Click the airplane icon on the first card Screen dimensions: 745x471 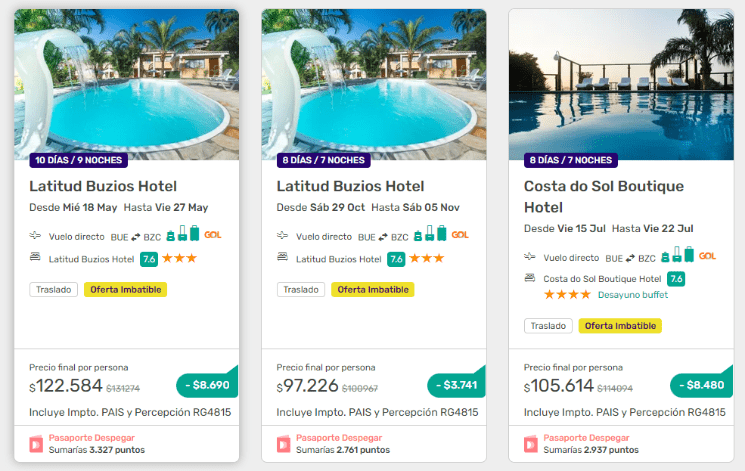click(36, 237)
